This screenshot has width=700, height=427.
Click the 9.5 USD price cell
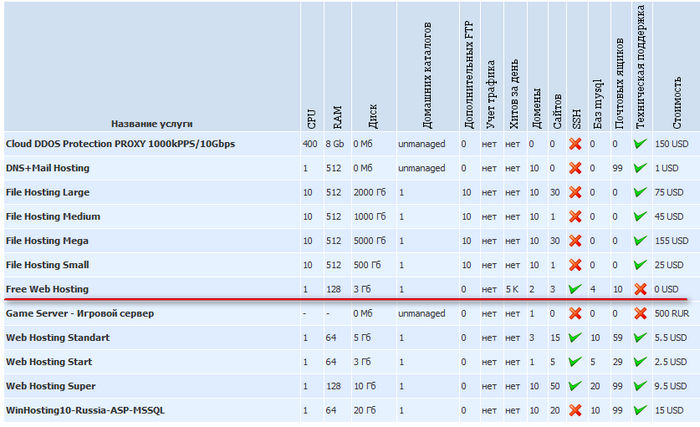coord(671,386)
